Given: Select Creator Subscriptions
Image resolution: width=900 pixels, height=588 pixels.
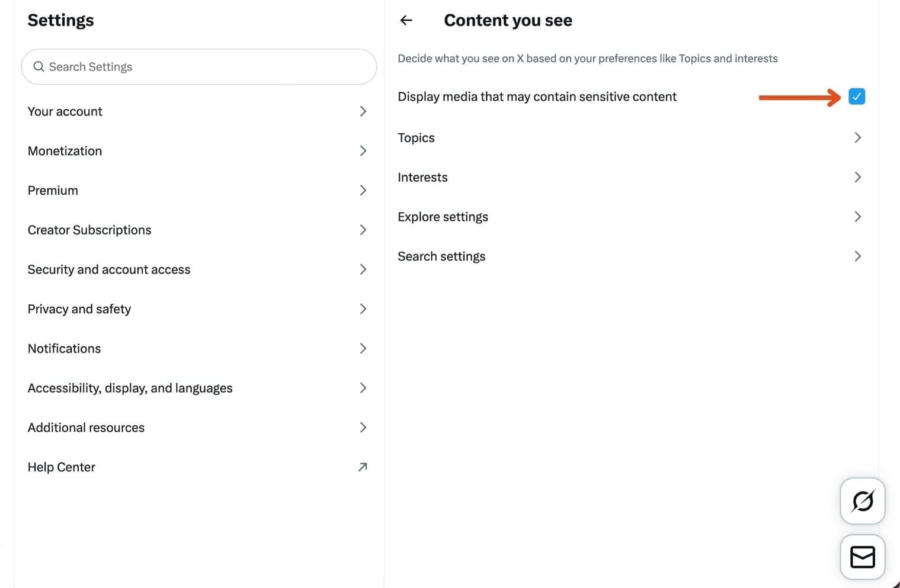Looking at the screenshot, I should 89,230.
